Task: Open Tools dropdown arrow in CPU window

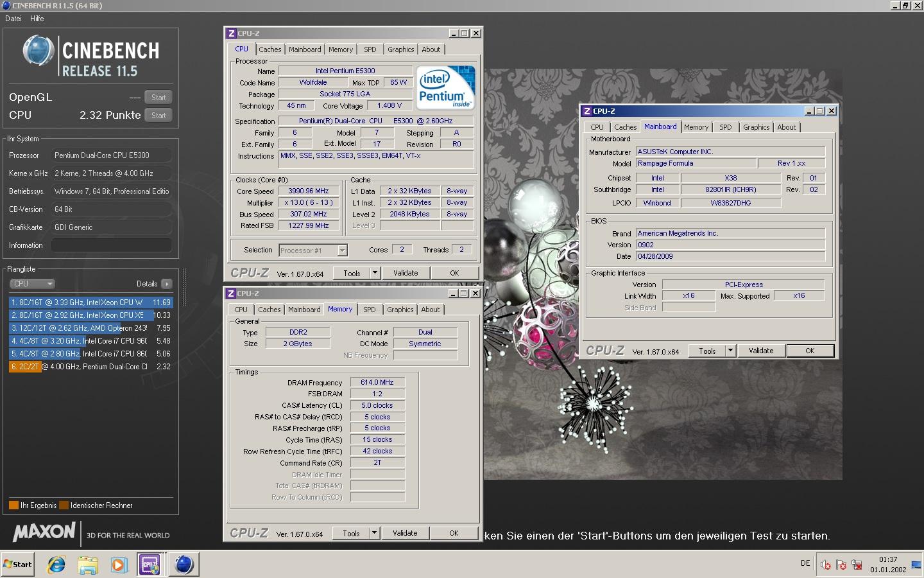Action: (x=376, y=274)
